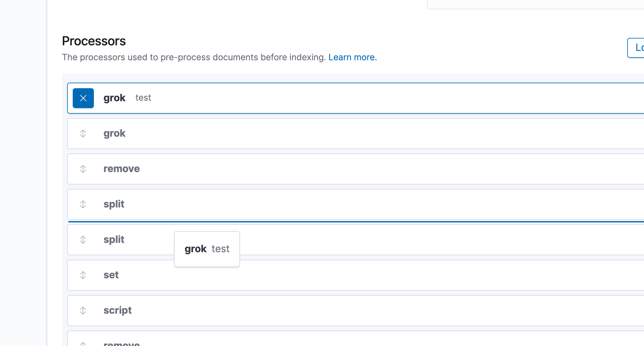Click move icon on cut-off bottom remove processor

coord(83,344)
